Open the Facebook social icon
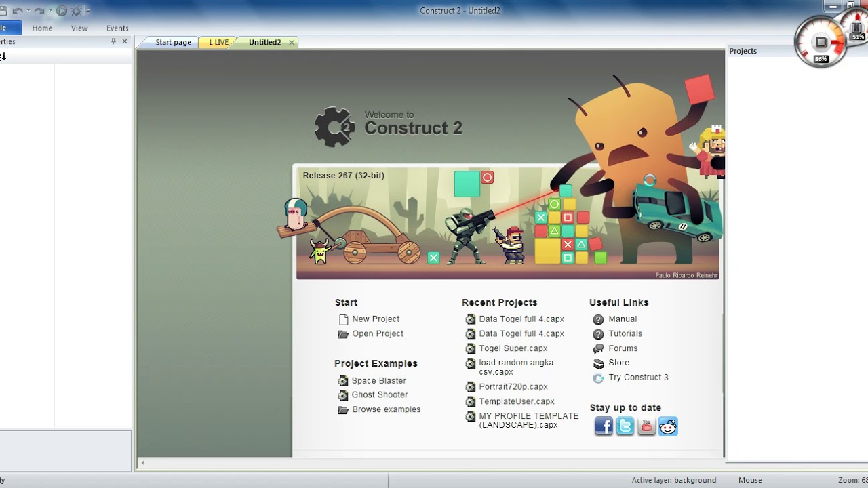This screenshot has width=868, height=488. point(604,426)
